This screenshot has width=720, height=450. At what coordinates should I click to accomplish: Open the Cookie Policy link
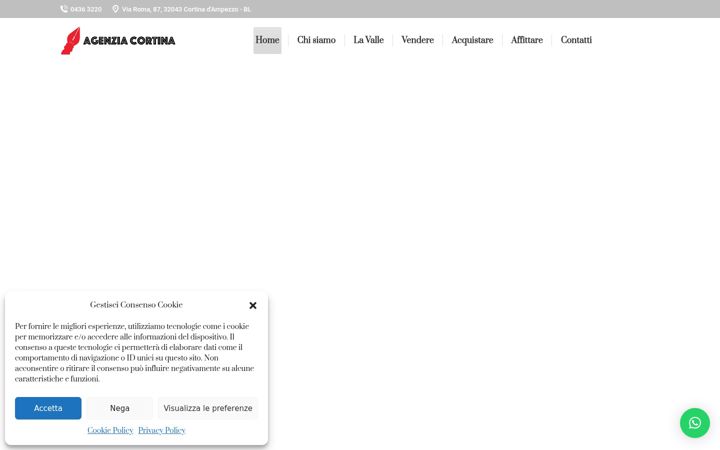tap(110, 430)
